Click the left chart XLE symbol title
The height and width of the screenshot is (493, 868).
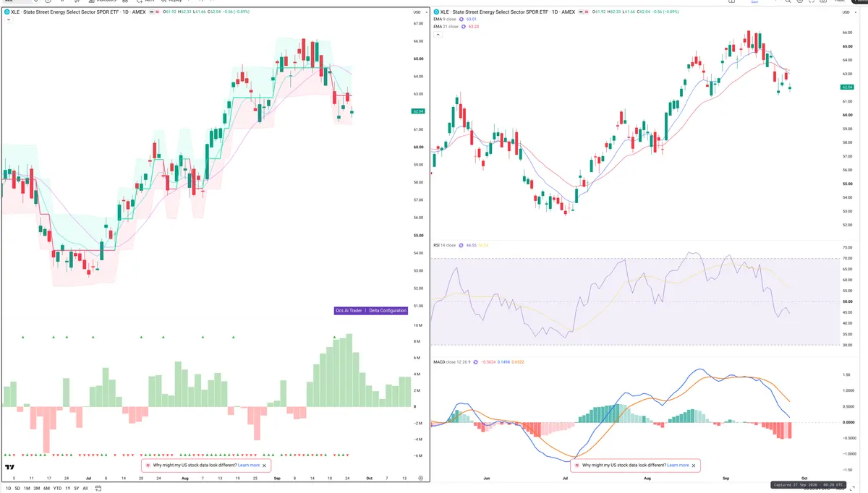click(x=80, y=12)
